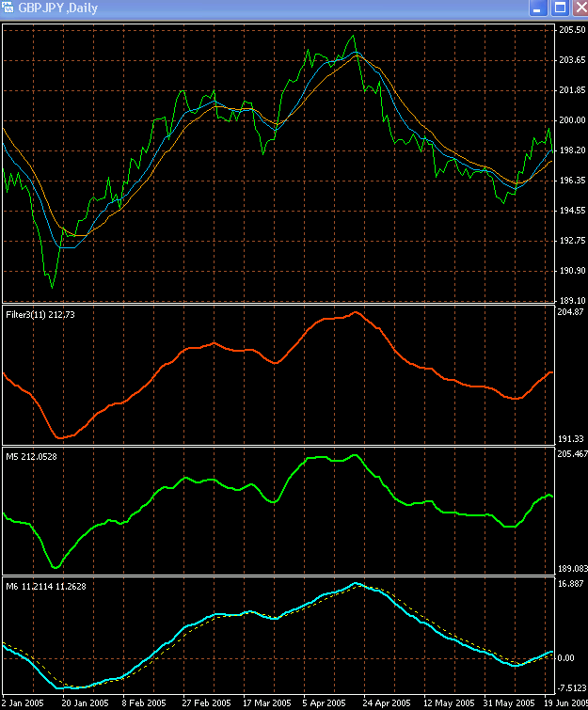Viewport: 588px width, 710px height.
Task: Click M5 scale maximum 205.467
Action: coord(573,453)
